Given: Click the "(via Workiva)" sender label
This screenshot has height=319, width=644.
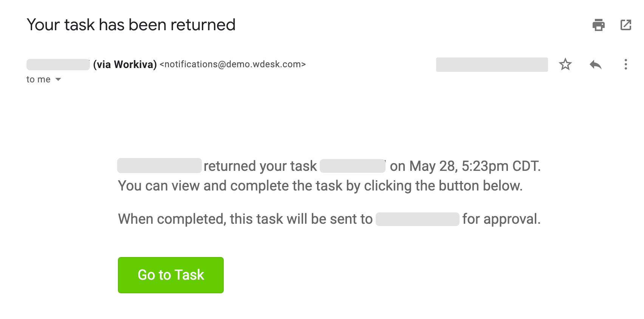Looking at the screenshot, I should point(125,65).
